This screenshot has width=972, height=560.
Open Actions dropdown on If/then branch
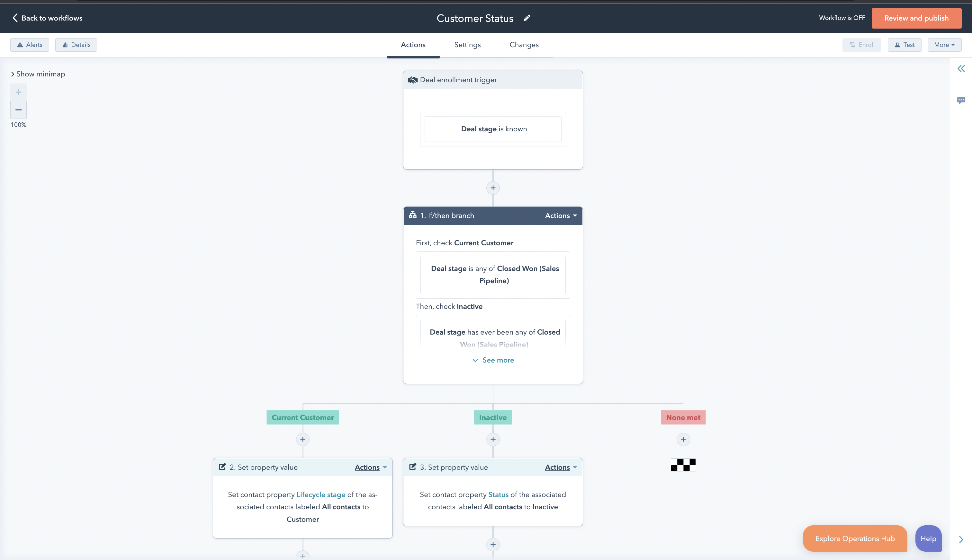tap(561, 216)
